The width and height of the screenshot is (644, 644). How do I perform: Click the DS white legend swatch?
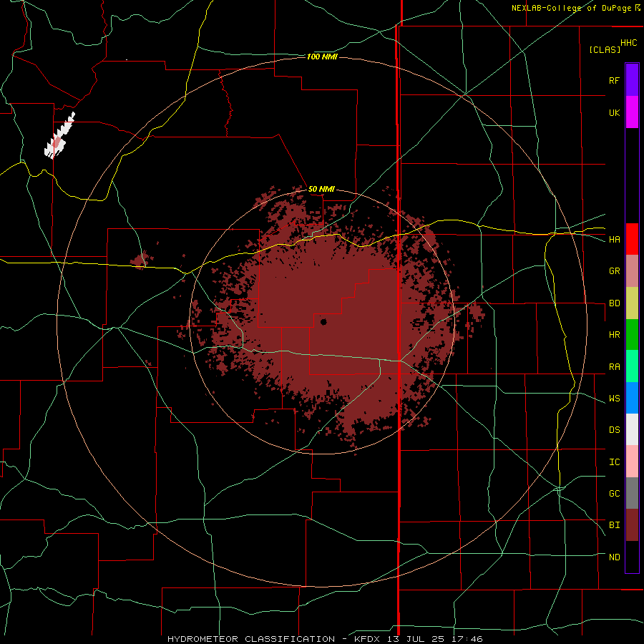[x=632, y=429]
